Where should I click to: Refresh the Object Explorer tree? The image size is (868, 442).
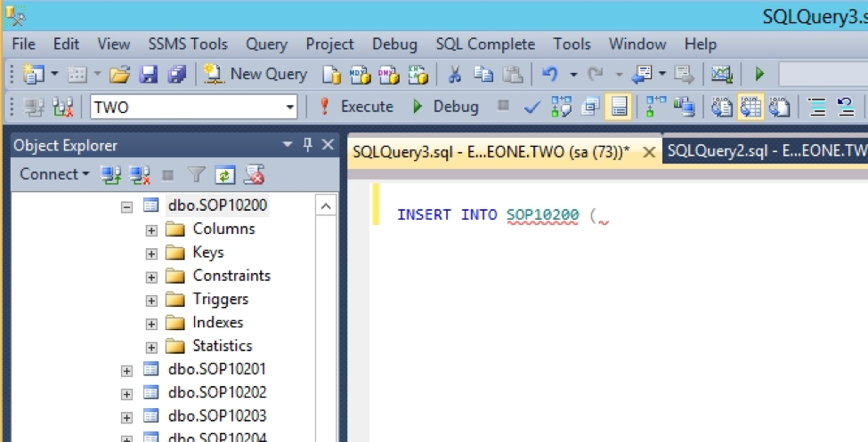click(224, 175)
